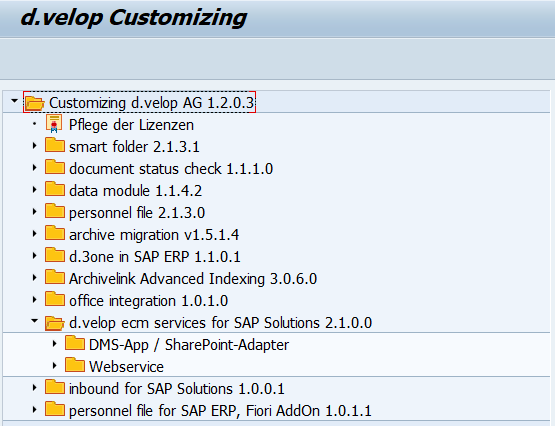Expand the DMS-App / SharePoint-Adapter node

55,344
